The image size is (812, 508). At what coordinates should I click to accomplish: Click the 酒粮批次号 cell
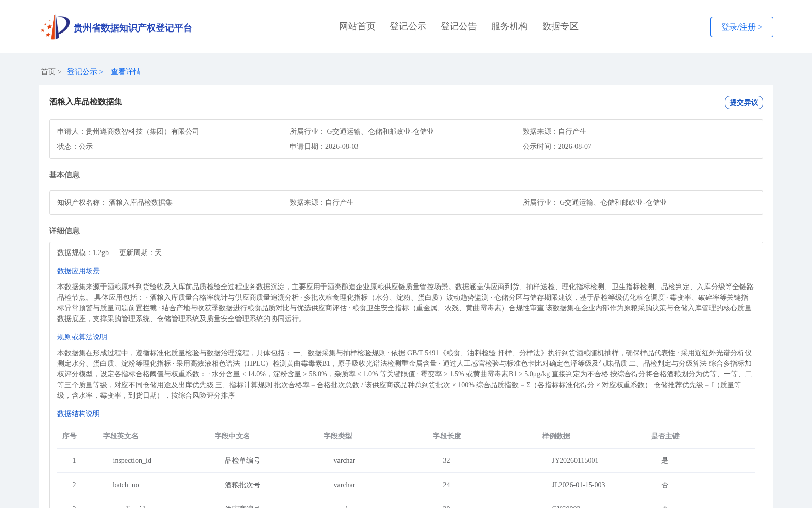[x=243, y=485]
